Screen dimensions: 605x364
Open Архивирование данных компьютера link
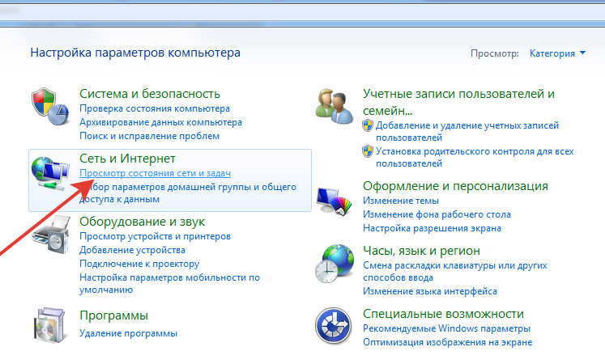[x=160, y=122]
